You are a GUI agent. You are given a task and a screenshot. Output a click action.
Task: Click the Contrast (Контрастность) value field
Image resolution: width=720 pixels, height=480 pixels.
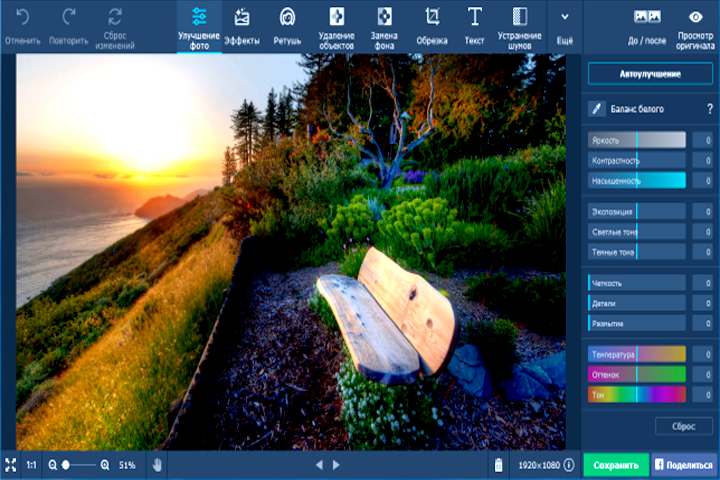point(703,160)
